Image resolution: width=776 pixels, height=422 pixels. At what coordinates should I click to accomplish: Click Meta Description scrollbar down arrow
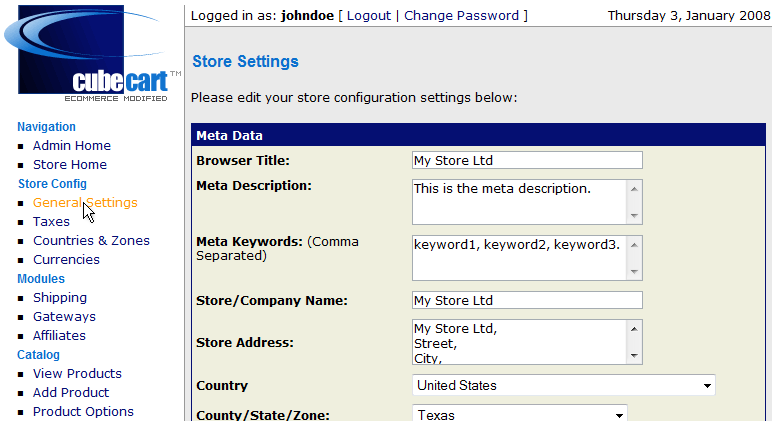tap(634, 216)
